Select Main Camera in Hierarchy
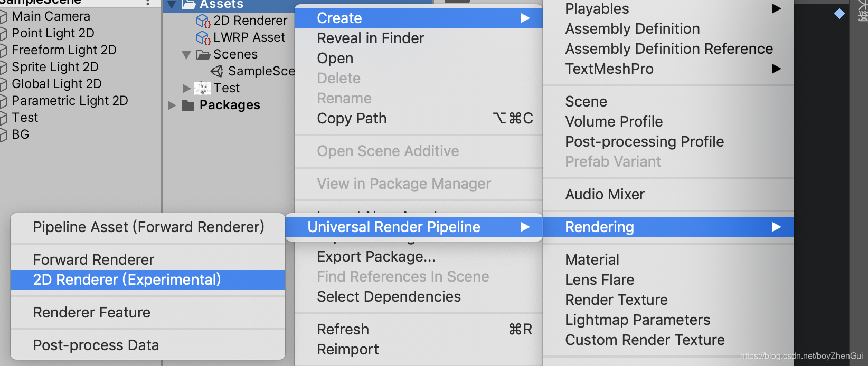 (x=51, y=16)
